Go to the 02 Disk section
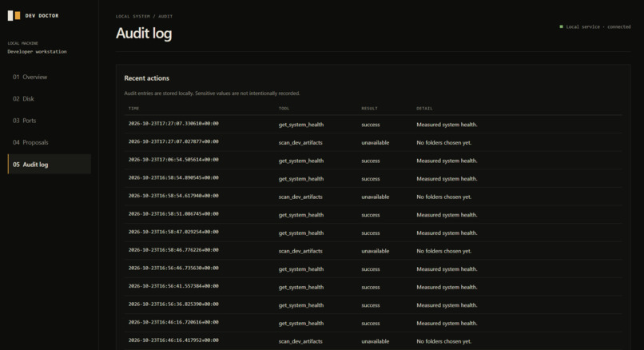The height and width of the screenshot is (350, 644). [50, 98]
